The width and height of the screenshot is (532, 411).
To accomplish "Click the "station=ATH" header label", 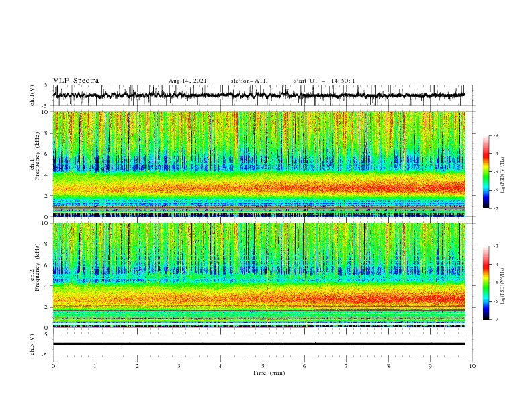I will (x=249, y=81).
